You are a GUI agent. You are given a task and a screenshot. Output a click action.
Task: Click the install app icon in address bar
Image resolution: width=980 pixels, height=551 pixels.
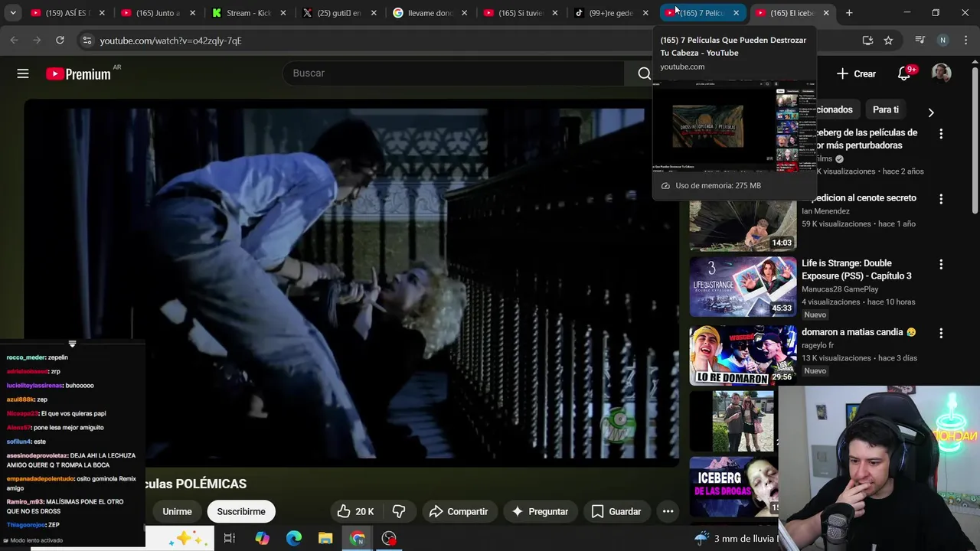[x=867, y=41]
